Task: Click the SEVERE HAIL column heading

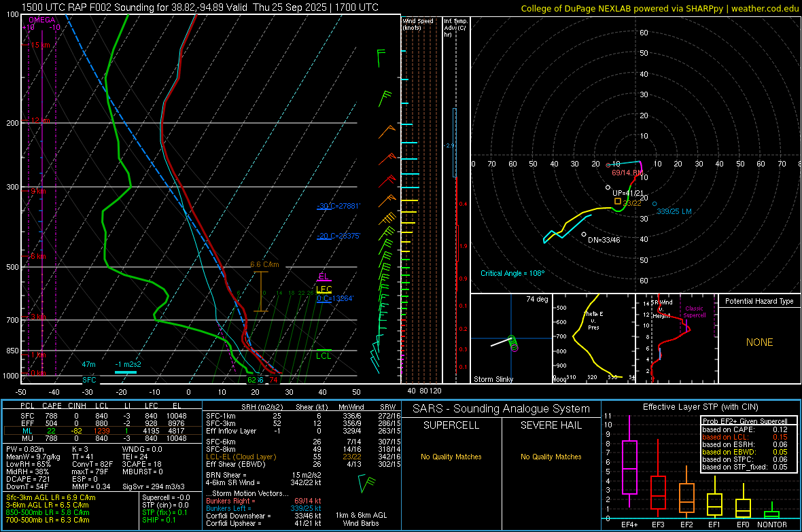Action: pos(551,425)
